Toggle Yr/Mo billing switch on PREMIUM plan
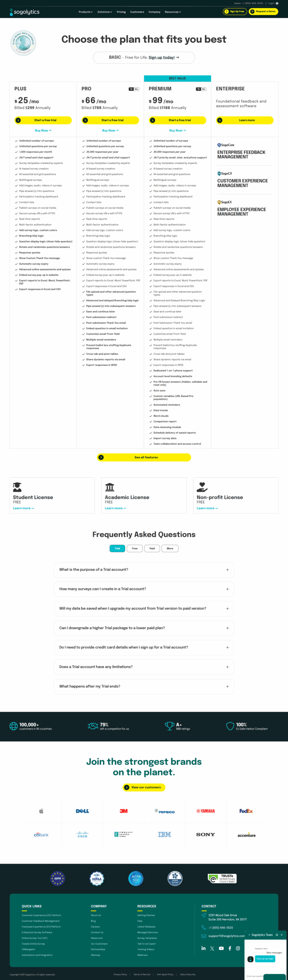The width and height of the screenshot is (288, 980). point(201,89)
